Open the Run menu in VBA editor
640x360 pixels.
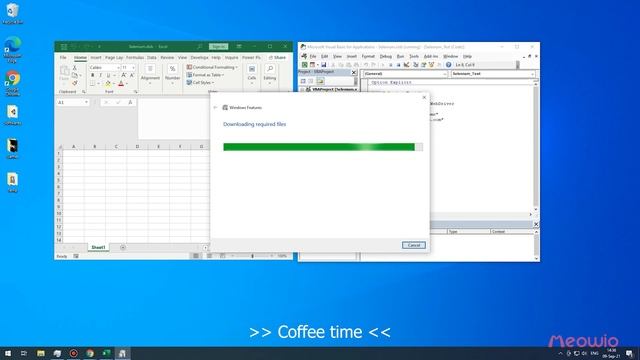click(x=400, y=56)
